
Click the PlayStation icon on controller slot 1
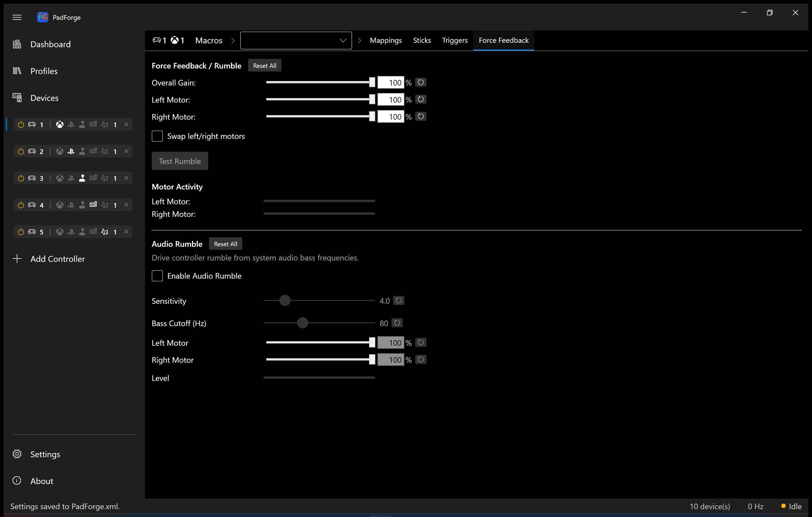click(71, 124)
